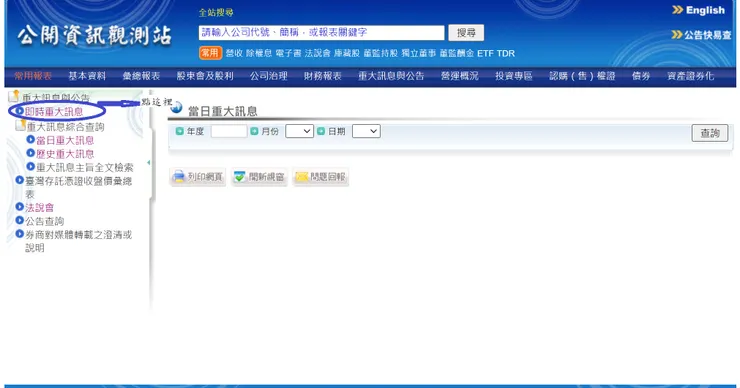Select 即時重大訊息 in the sidebar
The image size is (740, 388).
(x=54, y=112)
